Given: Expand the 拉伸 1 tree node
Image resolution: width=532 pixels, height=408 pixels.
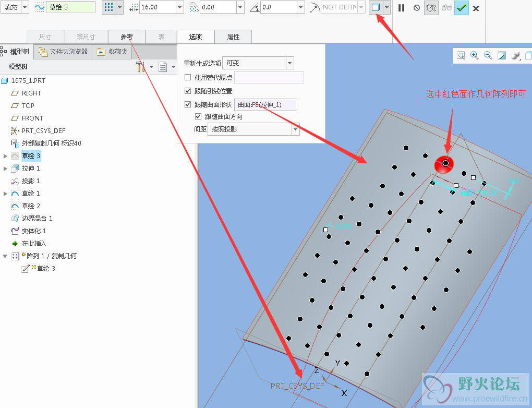Looking at the screenshot, I should tap(6, 169).
